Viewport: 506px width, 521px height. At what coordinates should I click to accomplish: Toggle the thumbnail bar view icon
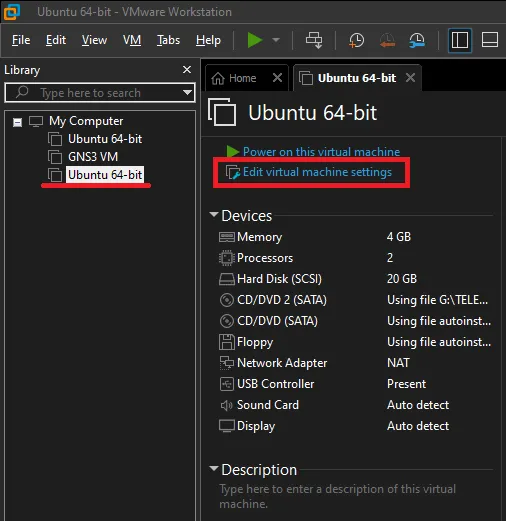(490, 40)
